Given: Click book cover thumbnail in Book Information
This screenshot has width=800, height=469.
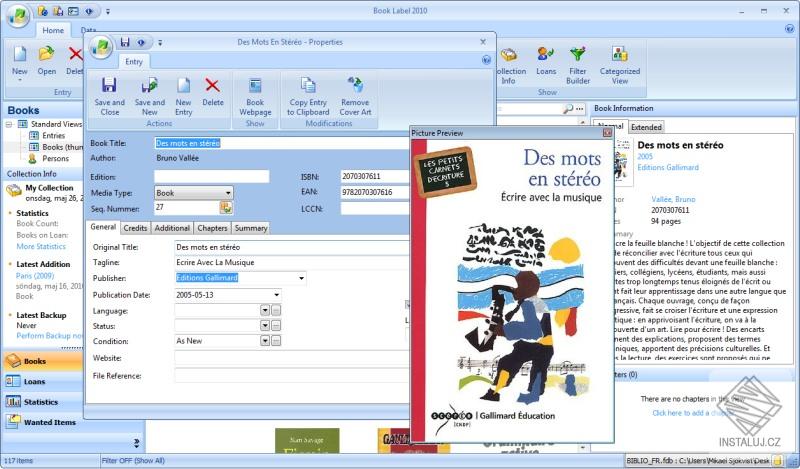Looking at the screenshot, I should pyautogui.click(x=621, y=163).
